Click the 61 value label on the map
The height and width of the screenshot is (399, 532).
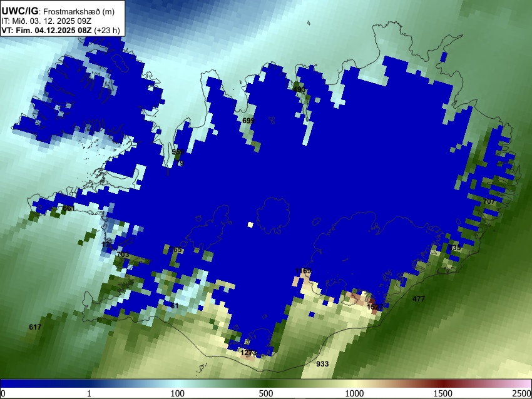pos(175,306)
